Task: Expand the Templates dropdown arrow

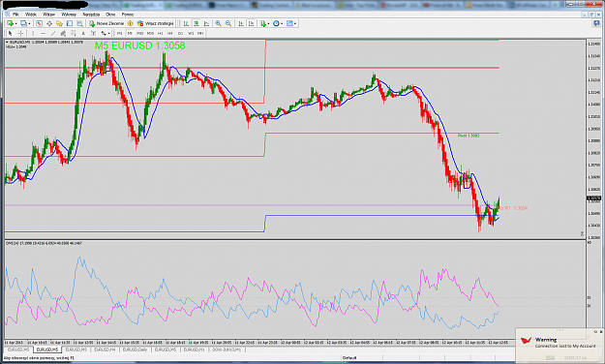Action: tap(295, 23)
